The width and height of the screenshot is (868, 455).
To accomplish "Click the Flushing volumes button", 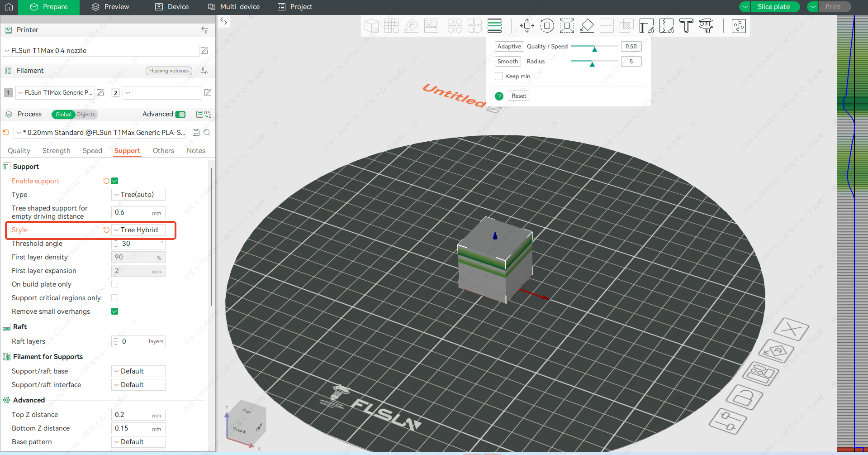I will [x=169, y=71].
